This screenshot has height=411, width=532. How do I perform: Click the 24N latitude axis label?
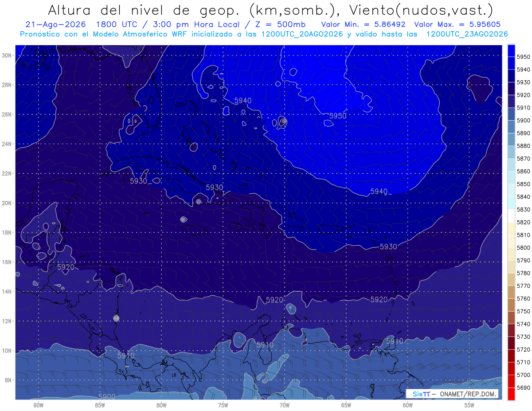point(8,144)
